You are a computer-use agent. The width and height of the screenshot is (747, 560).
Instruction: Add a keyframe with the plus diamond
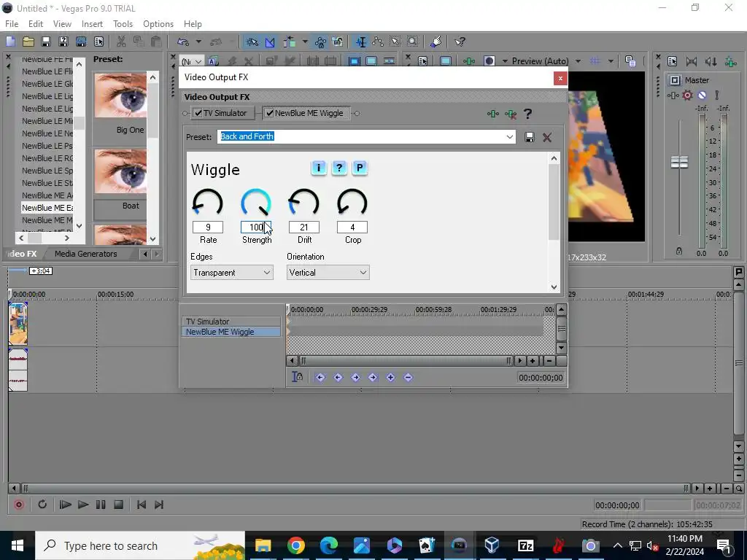click(x=391, y=378)
